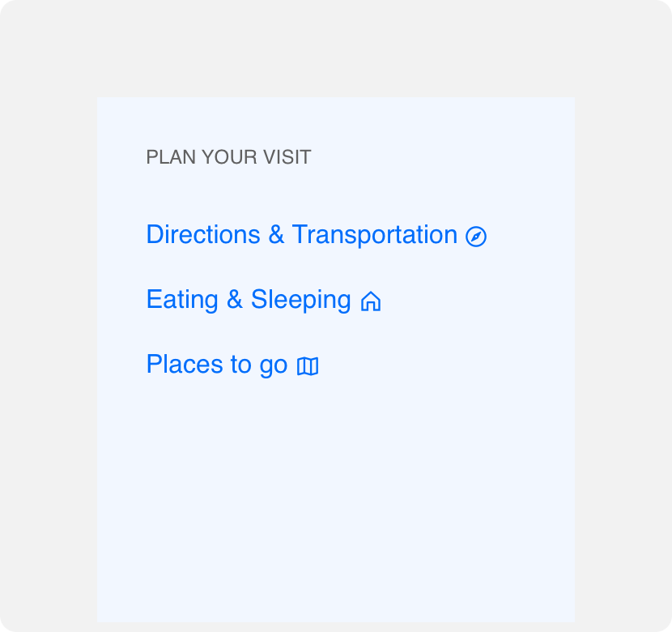
Task: Open the Eating & Sleeping link
Action: 264,300
